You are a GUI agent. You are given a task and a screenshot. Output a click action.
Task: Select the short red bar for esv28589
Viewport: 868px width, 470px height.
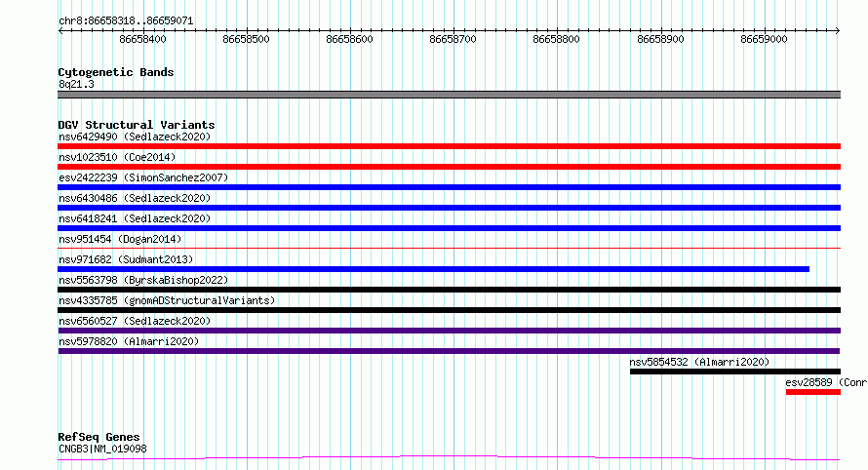click(x=813, y=392)
